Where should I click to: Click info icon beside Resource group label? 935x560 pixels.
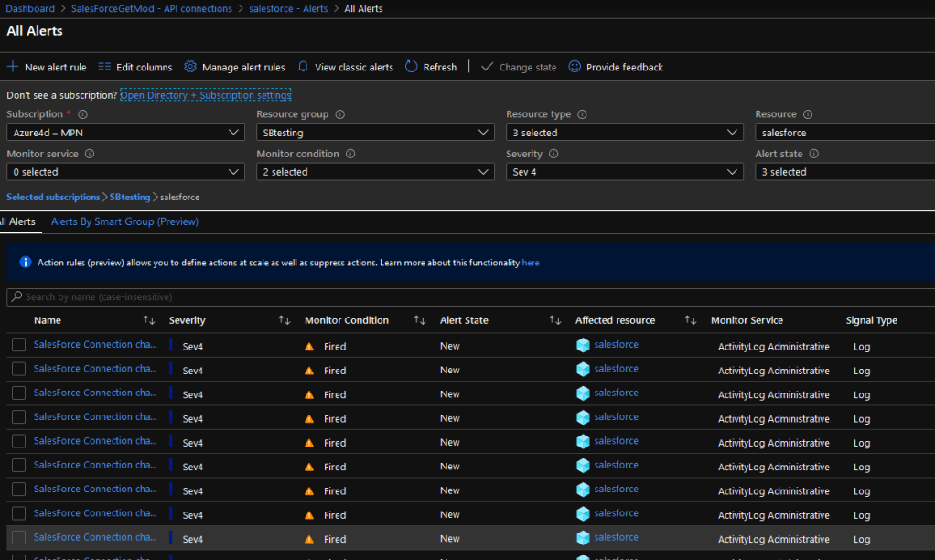pyautogui.click(x=340, y=114)
